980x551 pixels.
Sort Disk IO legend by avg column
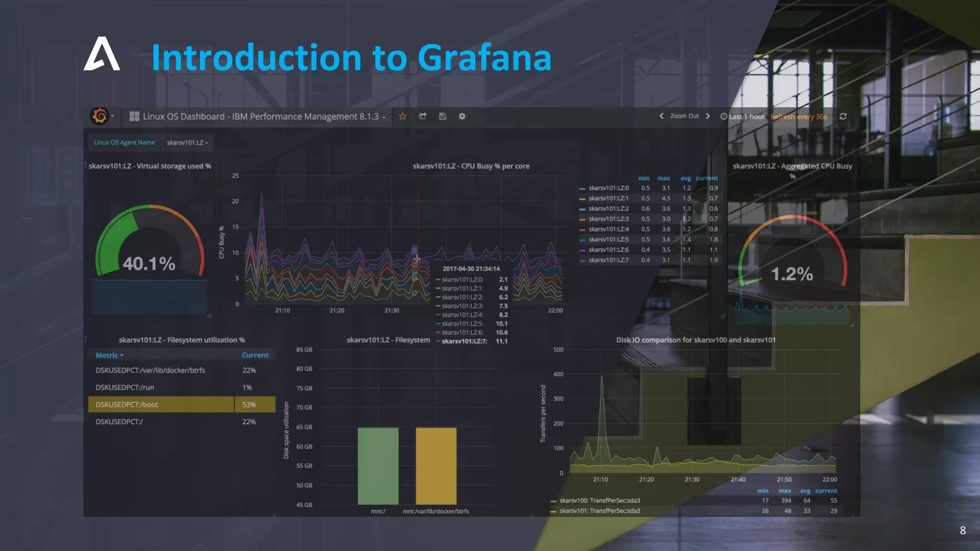click(x=805, y=491)
